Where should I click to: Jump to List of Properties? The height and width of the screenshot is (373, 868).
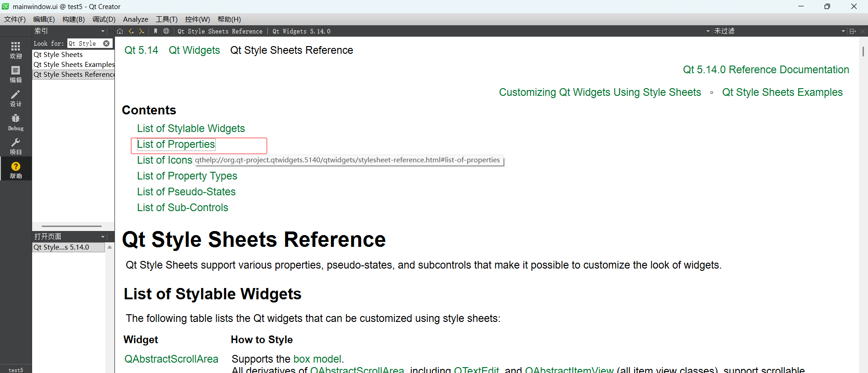point(176,144)
